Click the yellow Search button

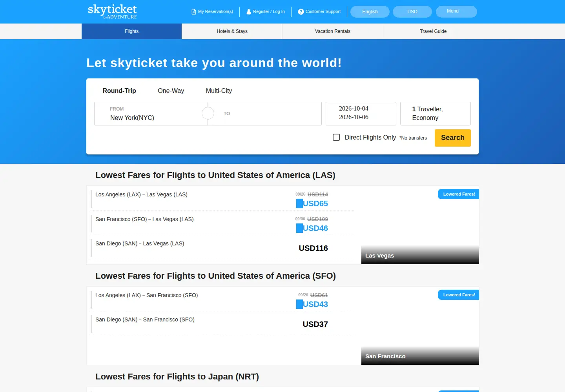453,138
